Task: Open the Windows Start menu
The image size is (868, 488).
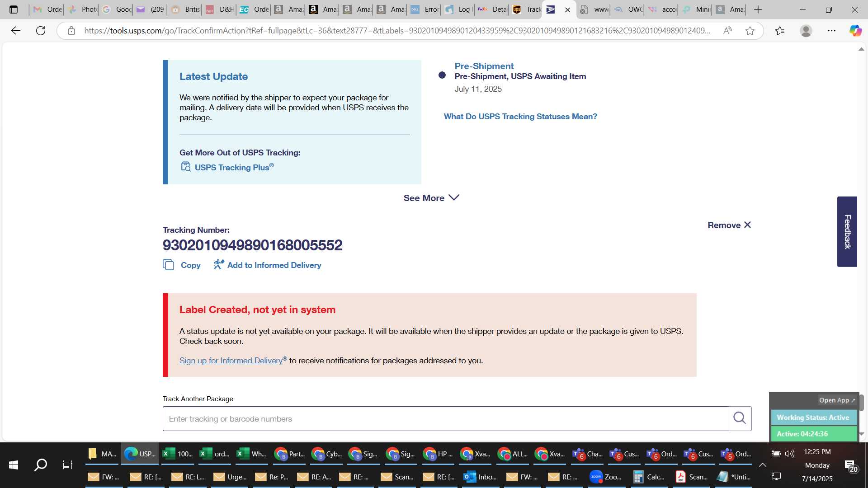Action: pos(14,465)
